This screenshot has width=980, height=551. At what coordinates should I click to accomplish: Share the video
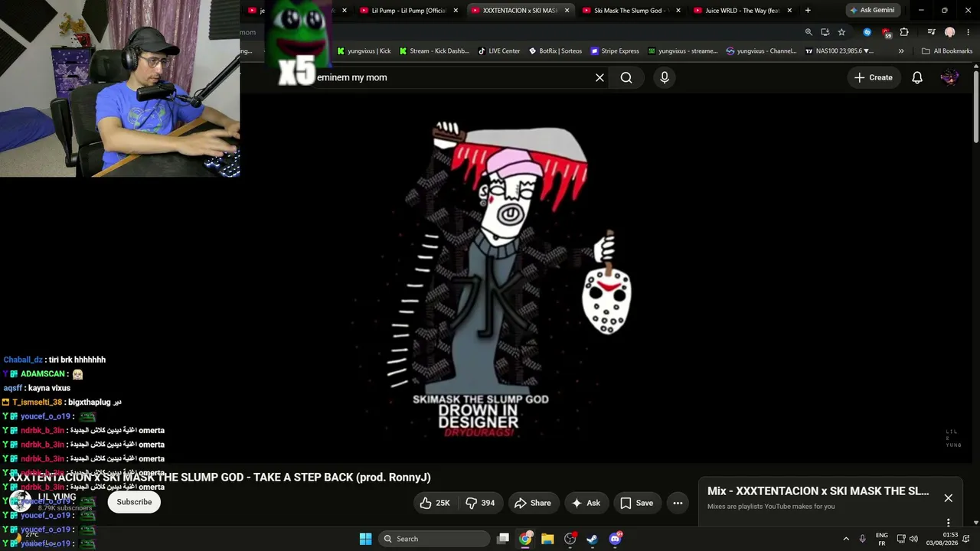pos(532,503)
